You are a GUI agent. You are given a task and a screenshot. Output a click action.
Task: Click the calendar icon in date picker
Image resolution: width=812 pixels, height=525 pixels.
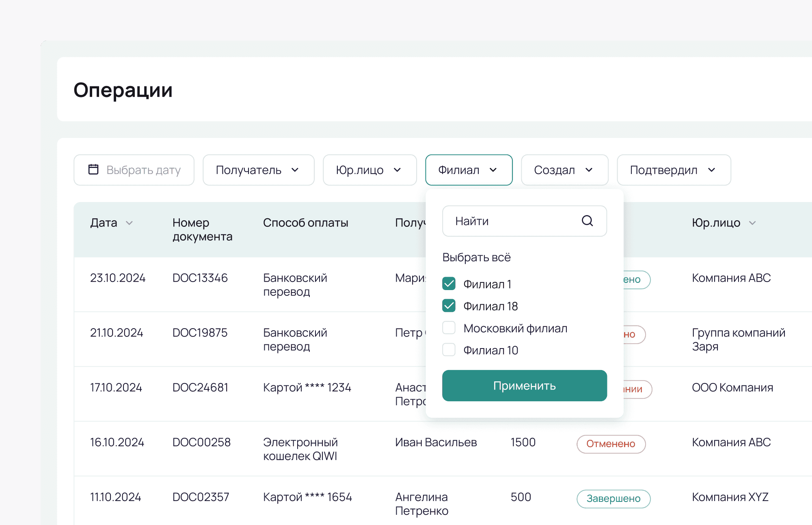93,170
